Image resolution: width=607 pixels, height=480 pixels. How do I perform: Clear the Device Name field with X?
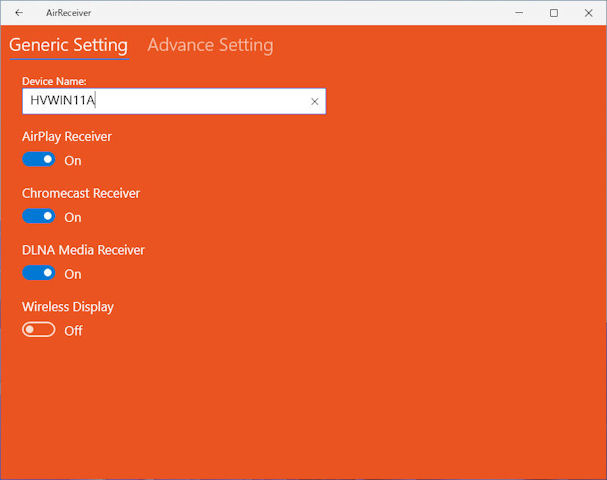point(314,101)
